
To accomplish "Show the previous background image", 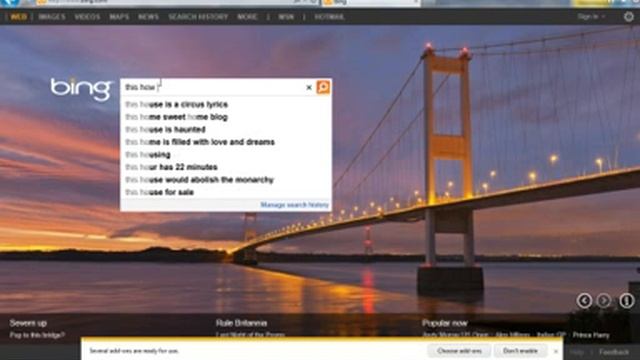I will tap(584, 301).
